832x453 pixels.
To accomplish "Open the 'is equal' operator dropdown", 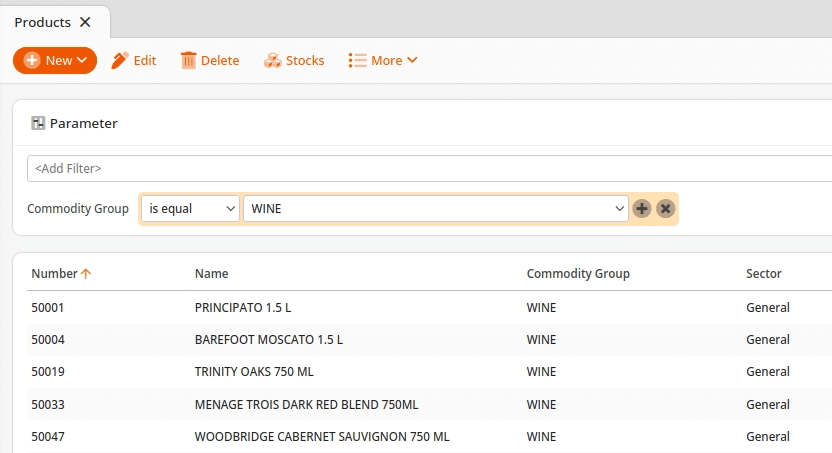I will click(x=190, y=208).
